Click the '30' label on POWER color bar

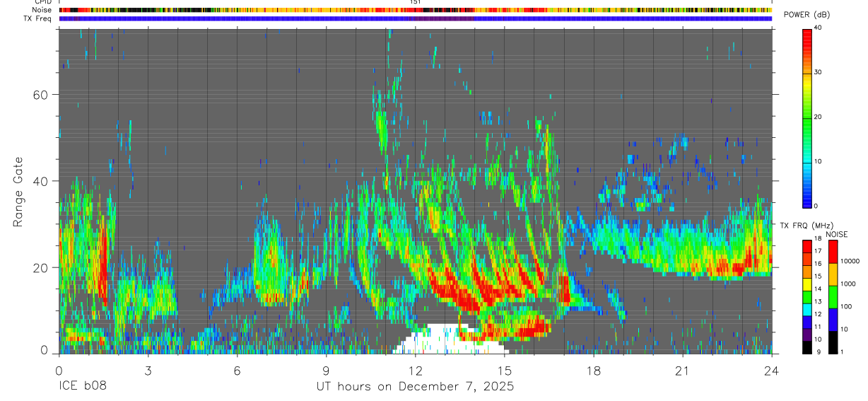819,72
